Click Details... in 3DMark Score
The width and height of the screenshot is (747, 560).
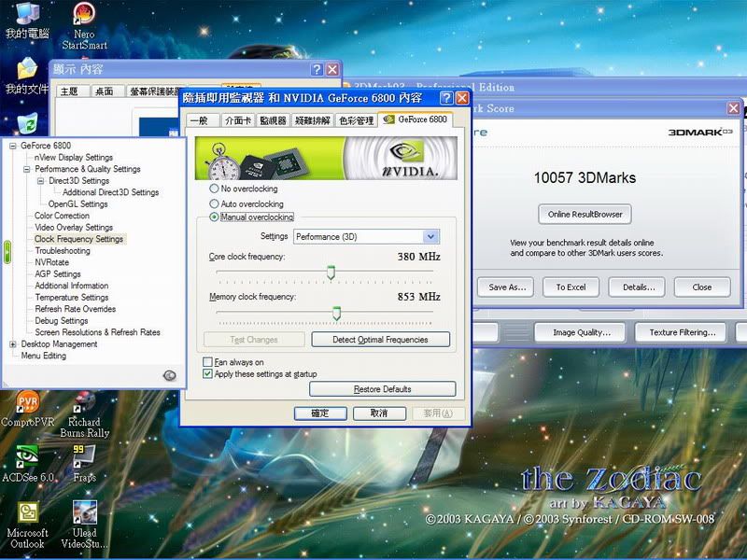click(x=638, y=287)
